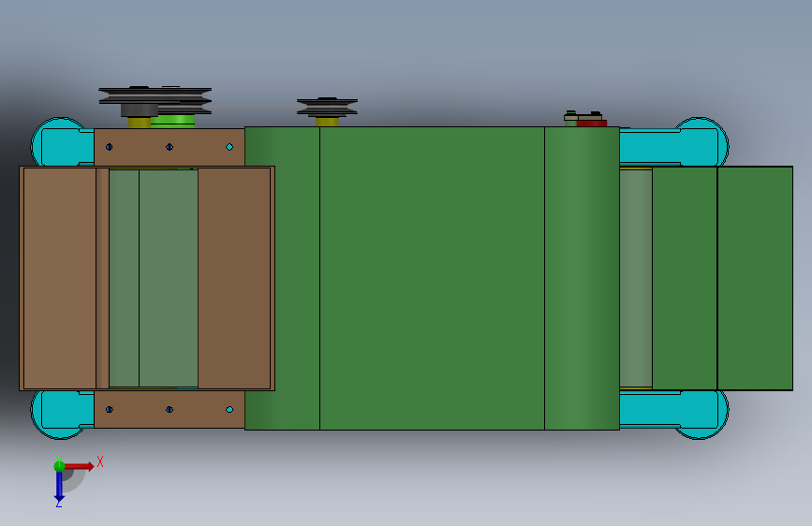The image size is (812, 526).
Task: Select the bright green hub beneath the large pulley
Action: click(x=175, y=121)
